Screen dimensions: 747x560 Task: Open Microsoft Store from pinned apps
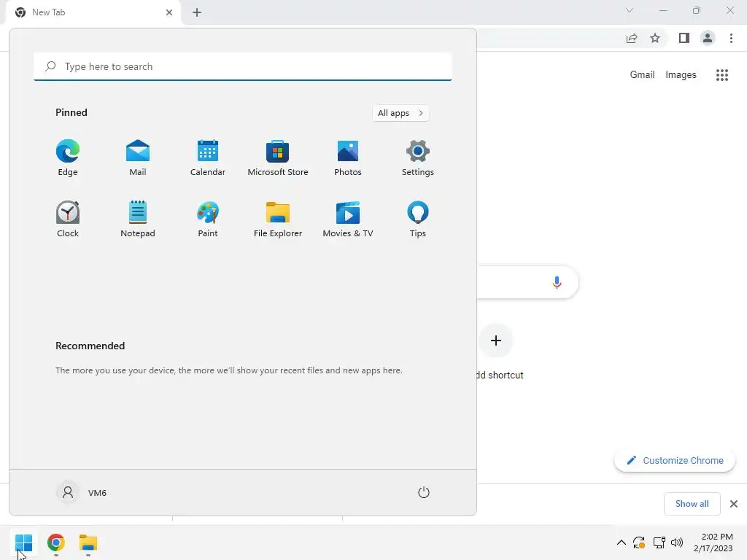coord(278,158)
